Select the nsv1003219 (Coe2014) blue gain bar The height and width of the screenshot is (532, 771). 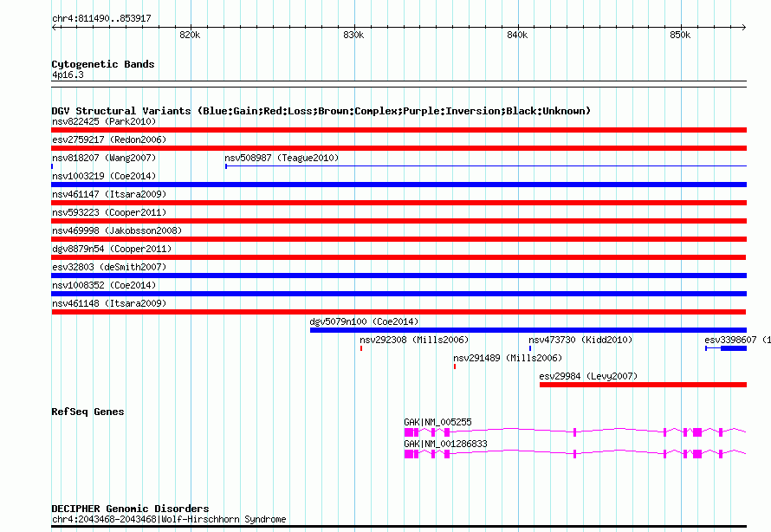398,185
